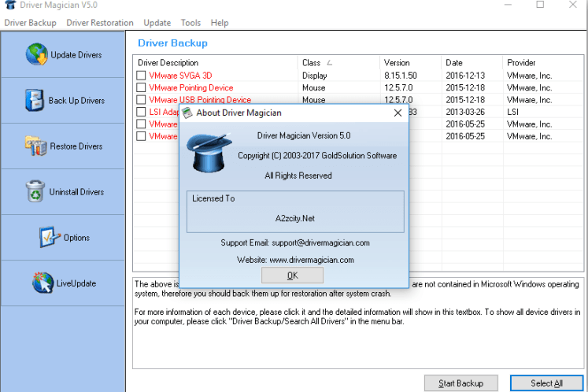Click the Options checkmark icon

click(49, 237)
